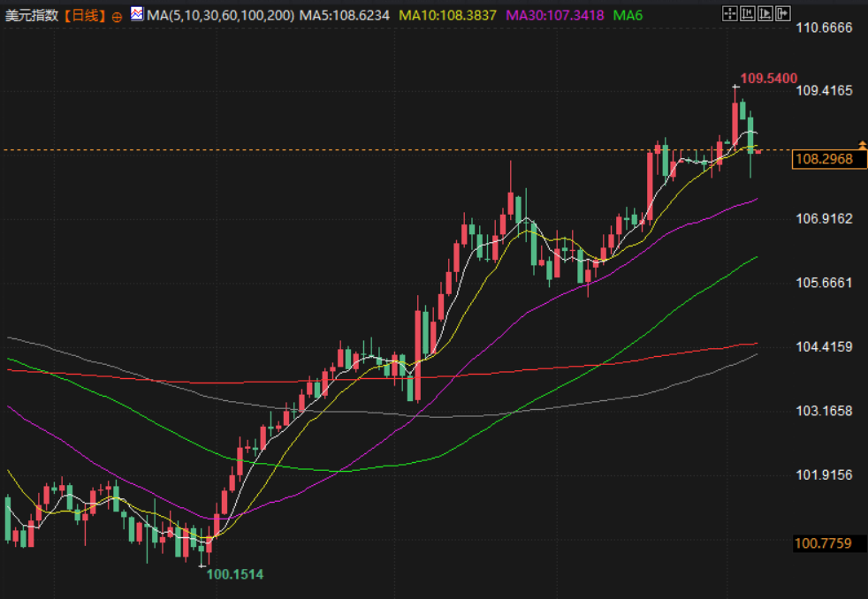The image size is (868, 599).
Task: Click the jump-to-first-bar chart icon
Action: click(746, 13)
